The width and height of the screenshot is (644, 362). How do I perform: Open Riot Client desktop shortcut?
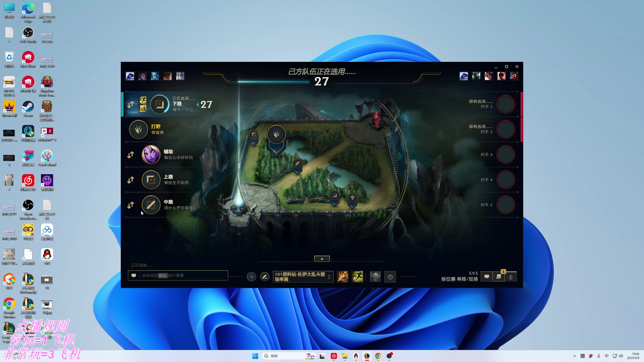[x=28, y=60]
